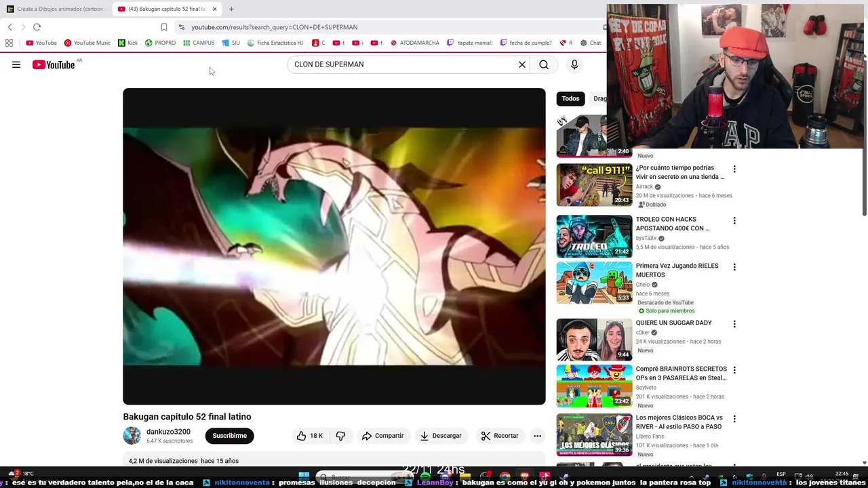Open the YouTube hamburger guide menu
The image size is (868, 488).
(16, 64)
